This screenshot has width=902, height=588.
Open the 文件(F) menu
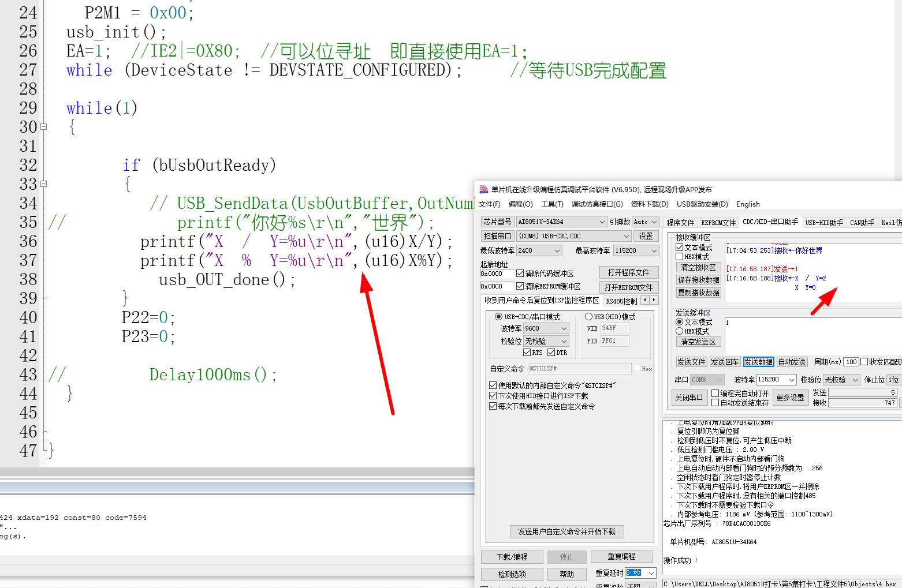(x=489, y=204)
